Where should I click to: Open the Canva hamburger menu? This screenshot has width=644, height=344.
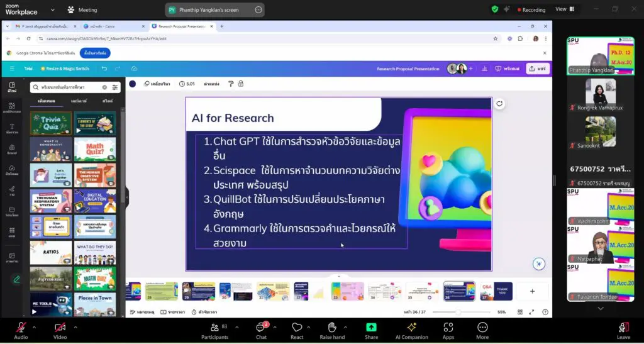tap(12, 69)
